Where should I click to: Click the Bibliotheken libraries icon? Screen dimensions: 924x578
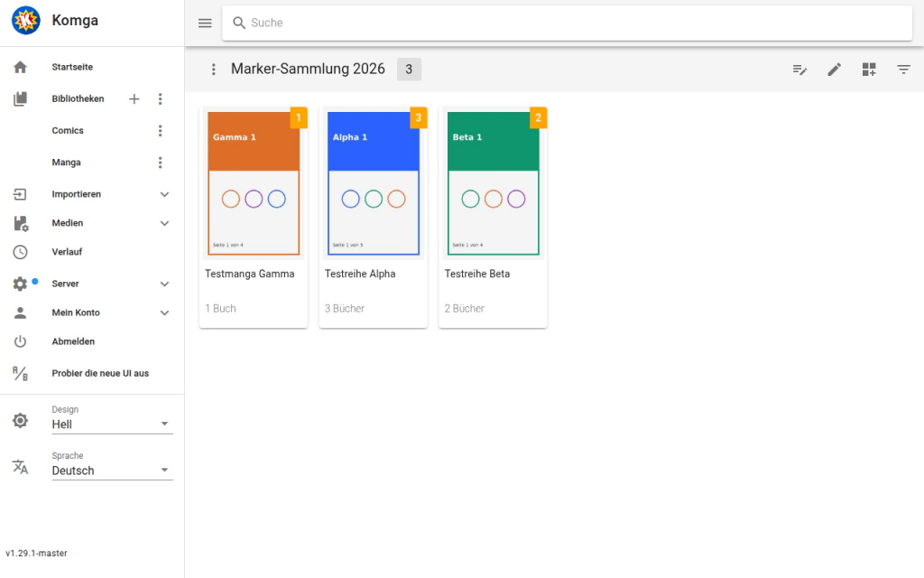point(20,98)
